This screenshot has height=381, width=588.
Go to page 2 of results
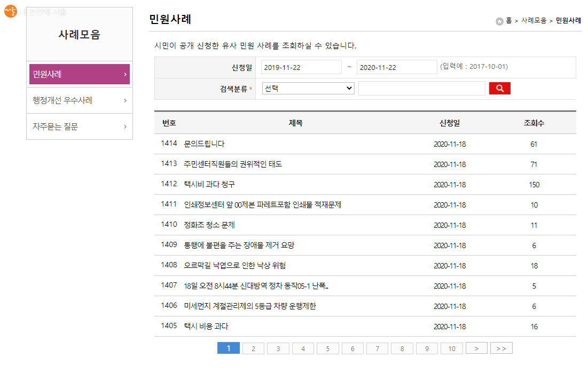click(x=253, y=348)
